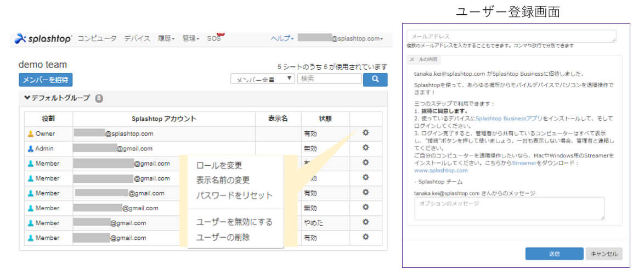Open the メンバー全員 filter dropdown
Image resolution: width=644 pixels, height=275 pixels.
click(263, 80)
